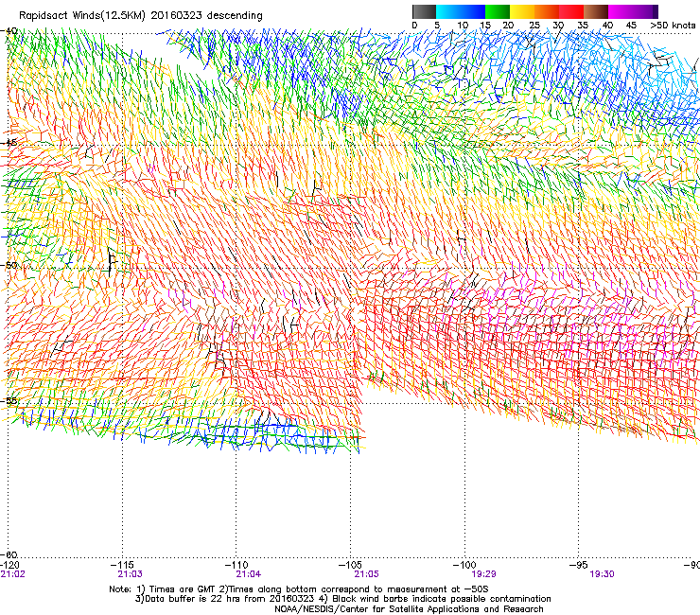Viewport: 700px width, 615px height.
Task: Click the purple 21:03 time label
Action: (x=130, y=574)
